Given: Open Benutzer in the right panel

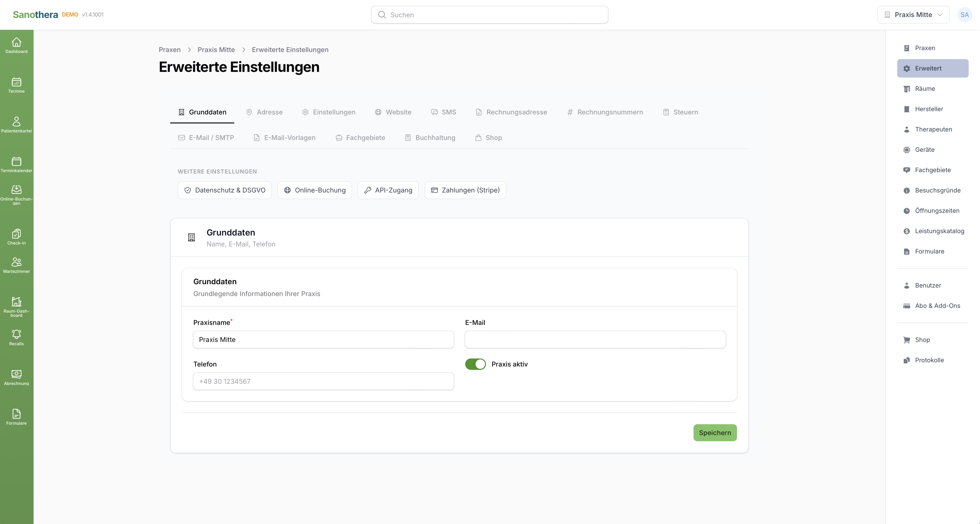Looking at the screenshot, I should (x=933, y=285).
